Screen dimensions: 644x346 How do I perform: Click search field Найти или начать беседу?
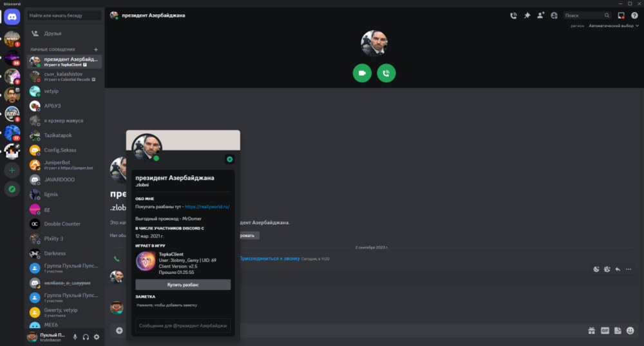64,15
